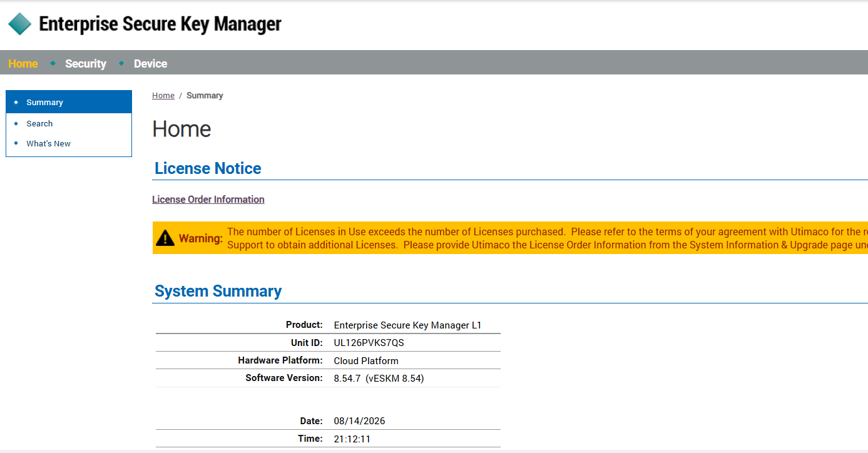The height and width of the screenshot is (453, 868).
Task: Click the Product value 'Enterprise Secure Key Manager L1'
Action: coord(408,325)
